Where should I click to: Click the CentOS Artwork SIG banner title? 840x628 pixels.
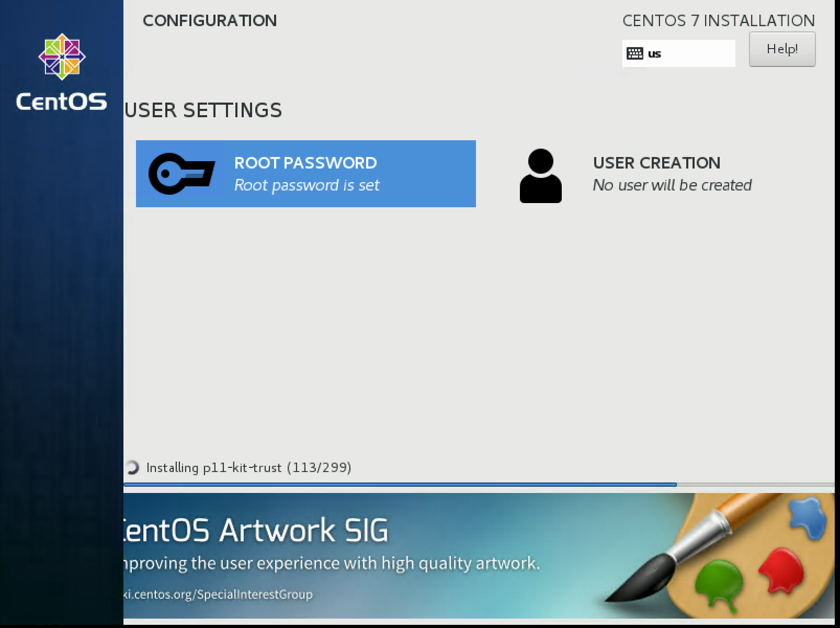click(x=255, y=530)
